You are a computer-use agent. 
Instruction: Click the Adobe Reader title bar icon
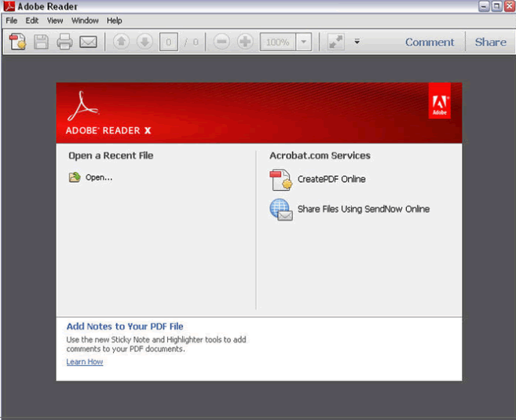pyautogui.click(x=9, y=6)
